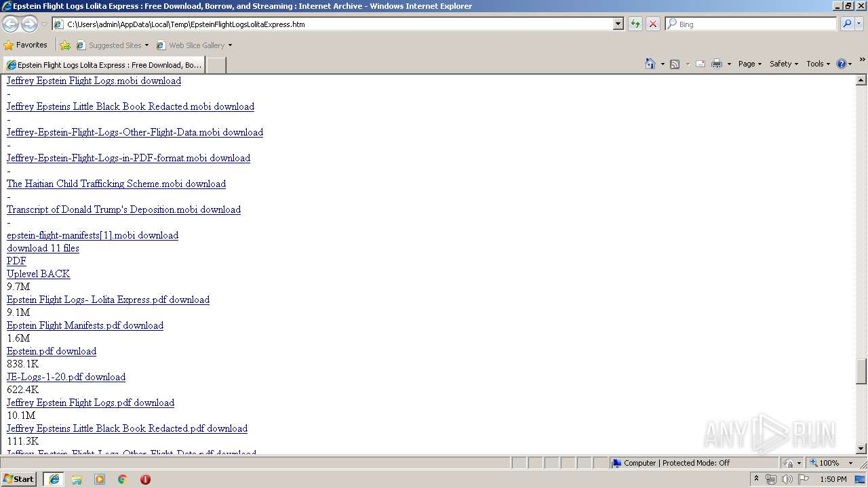868x488 pixels.
Task: Click the 838.1K file size text
Action: (x=22, y=364)
